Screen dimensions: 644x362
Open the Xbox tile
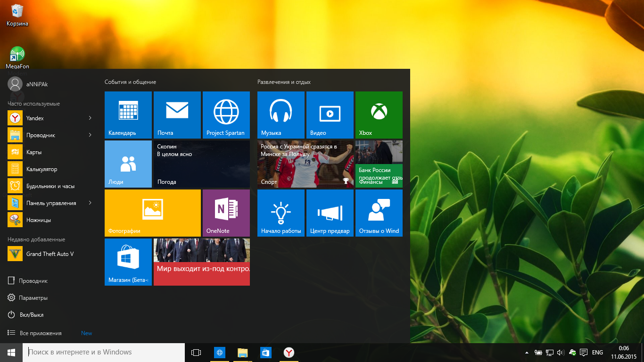coord(379,115)
